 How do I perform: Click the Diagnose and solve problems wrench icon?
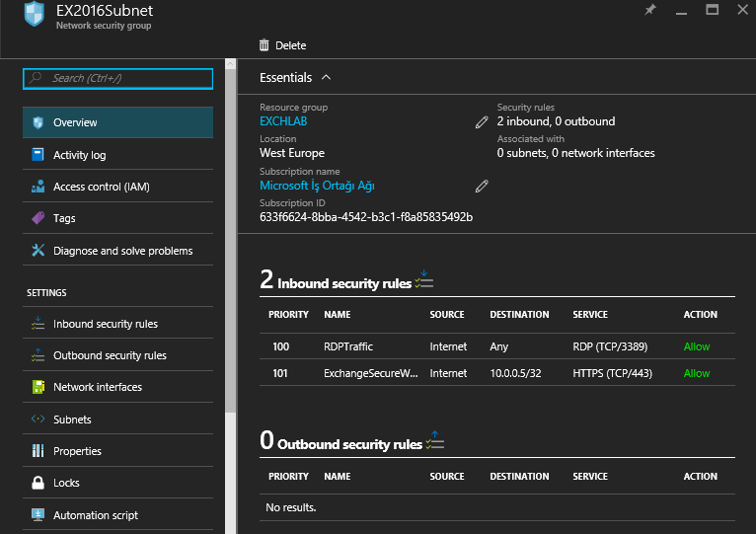pyautogui.click(x=38, y=251)
